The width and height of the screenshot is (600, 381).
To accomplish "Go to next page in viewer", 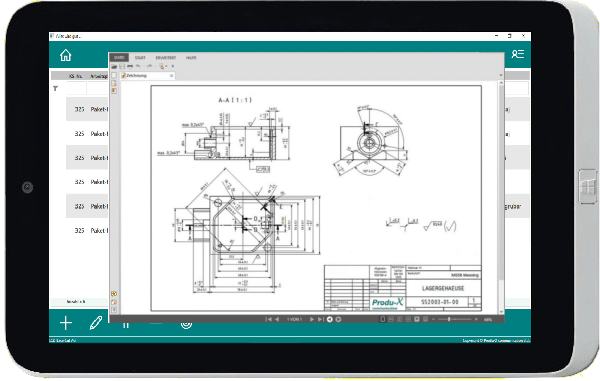I will point(312,319).
